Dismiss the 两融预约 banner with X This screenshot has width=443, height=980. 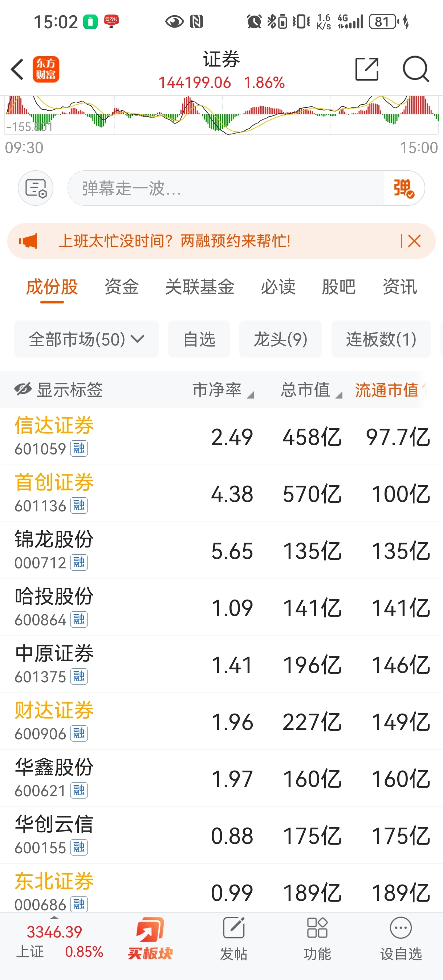pos(414,241)
